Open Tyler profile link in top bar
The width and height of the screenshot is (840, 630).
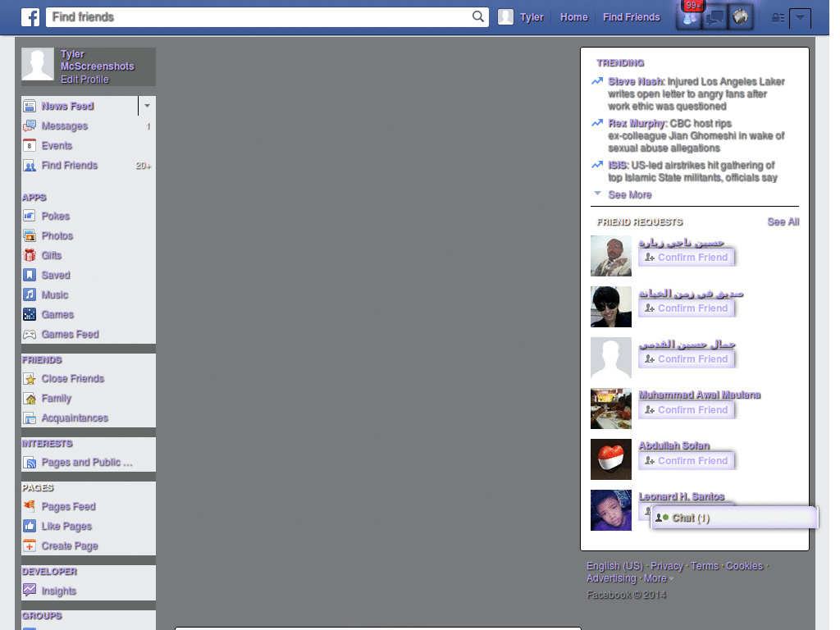(x=532, y=17)
